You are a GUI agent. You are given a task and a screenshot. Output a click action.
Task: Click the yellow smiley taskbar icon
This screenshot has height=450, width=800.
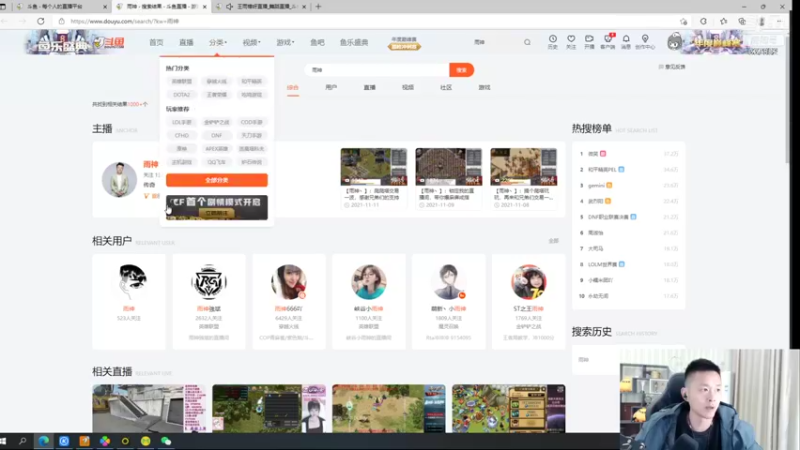145,441
